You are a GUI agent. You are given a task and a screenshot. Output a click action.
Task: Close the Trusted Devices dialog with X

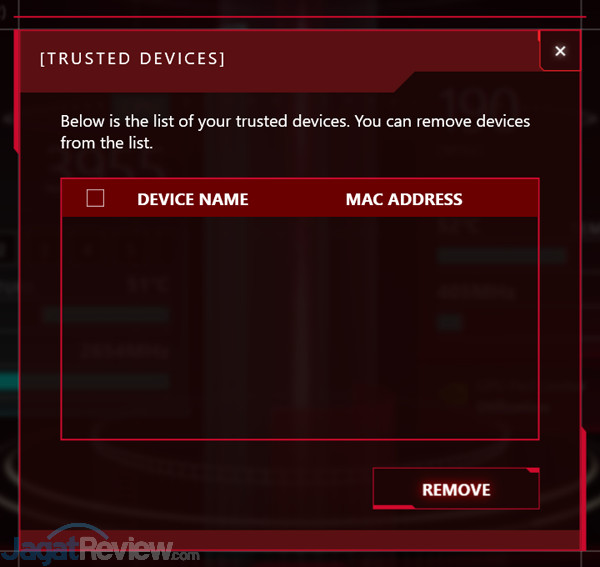[x=560, y=51]
